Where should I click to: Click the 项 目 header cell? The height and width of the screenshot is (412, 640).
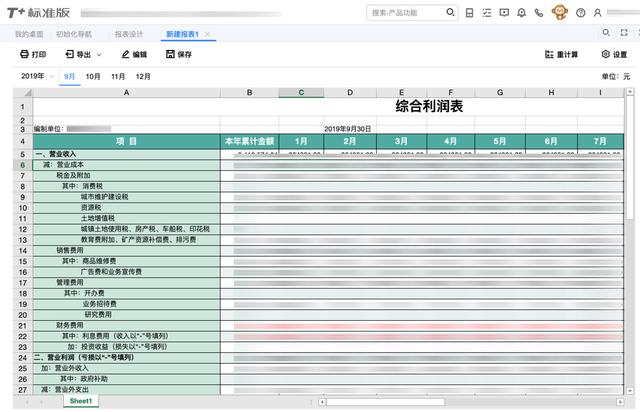pyautogui.click(x=127, y=141)
